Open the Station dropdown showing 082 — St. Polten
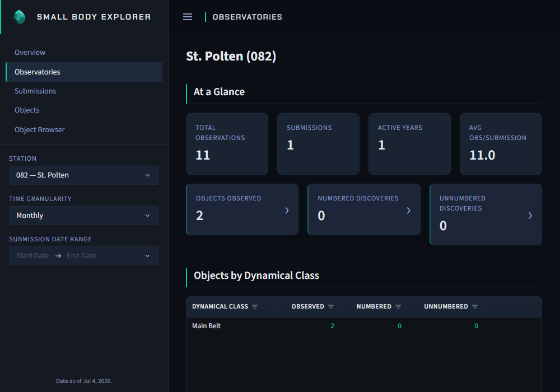 [x=84, y=175]
